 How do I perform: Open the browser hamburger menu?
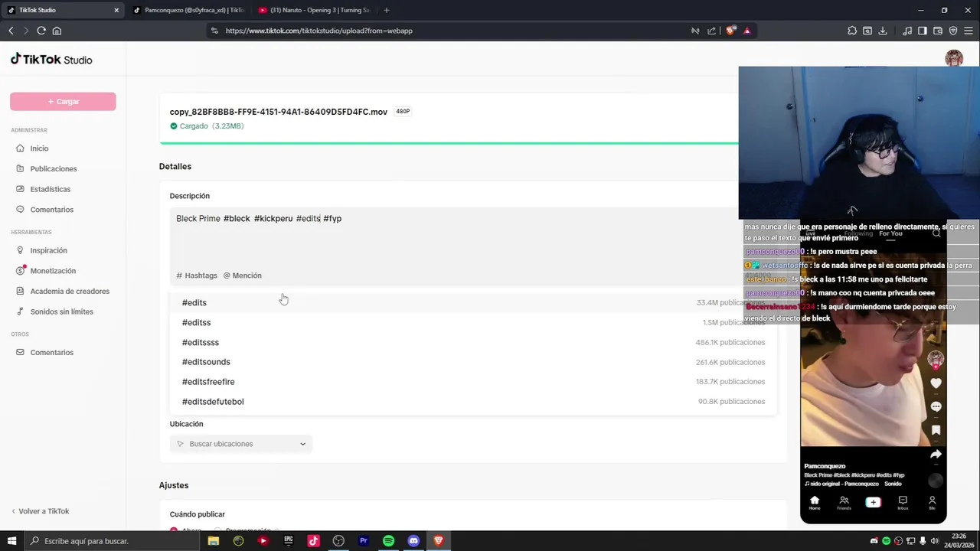click(969, 31)
